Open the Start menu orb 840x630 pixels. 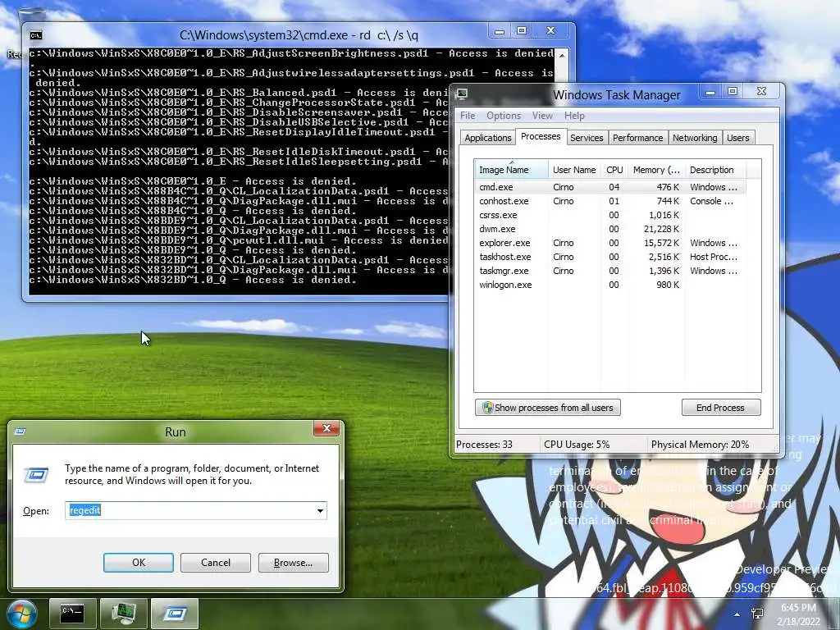click(21, 614)
